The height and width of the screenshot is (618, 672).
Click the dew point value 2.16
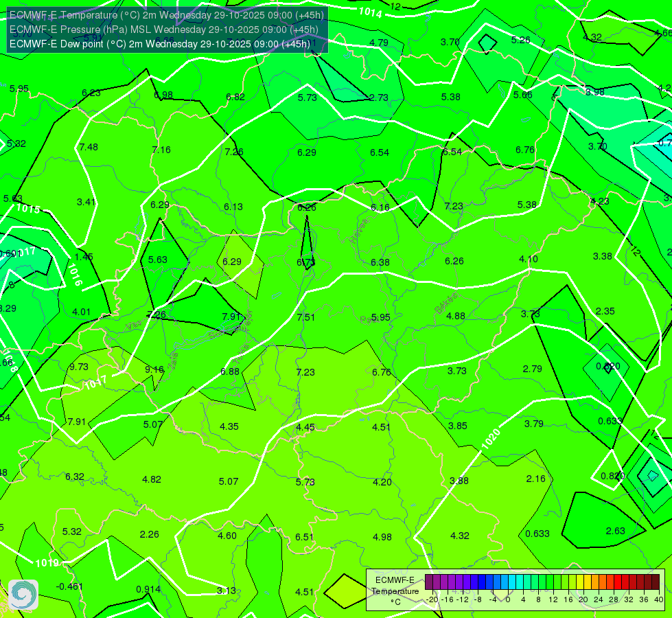point(535,479)
